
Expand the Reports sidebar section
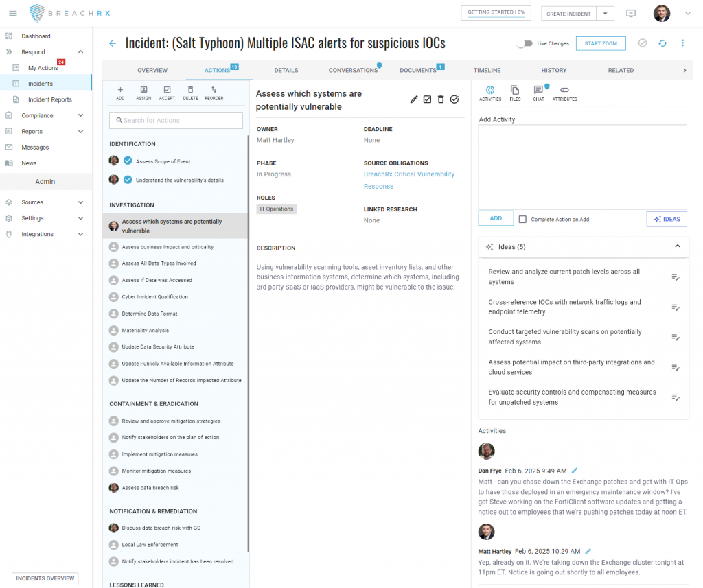pyautogui.click(x=81, y=131)
